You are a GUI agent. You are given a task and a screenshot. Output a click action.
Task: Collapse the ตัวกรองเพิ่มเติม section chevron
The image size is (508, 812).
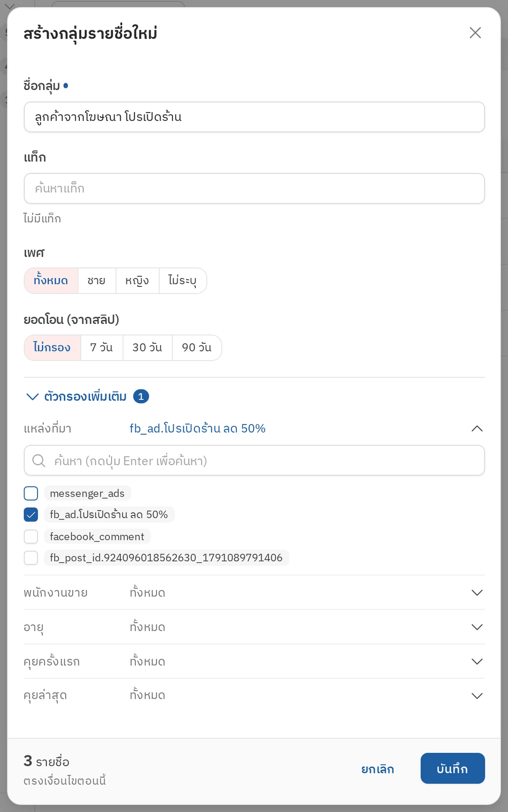click(32, 397)
